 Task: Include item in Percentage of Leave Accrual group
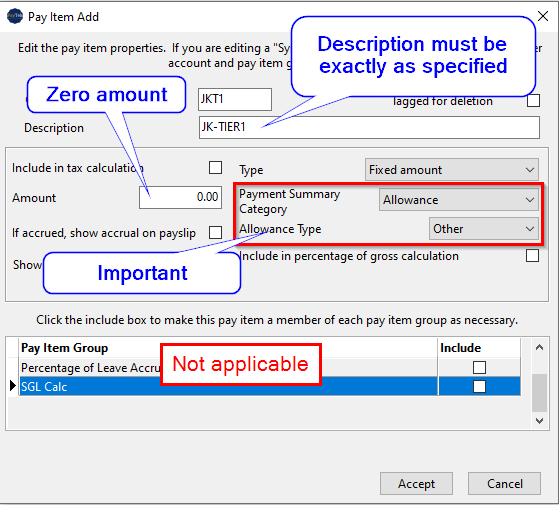(479, 367)
